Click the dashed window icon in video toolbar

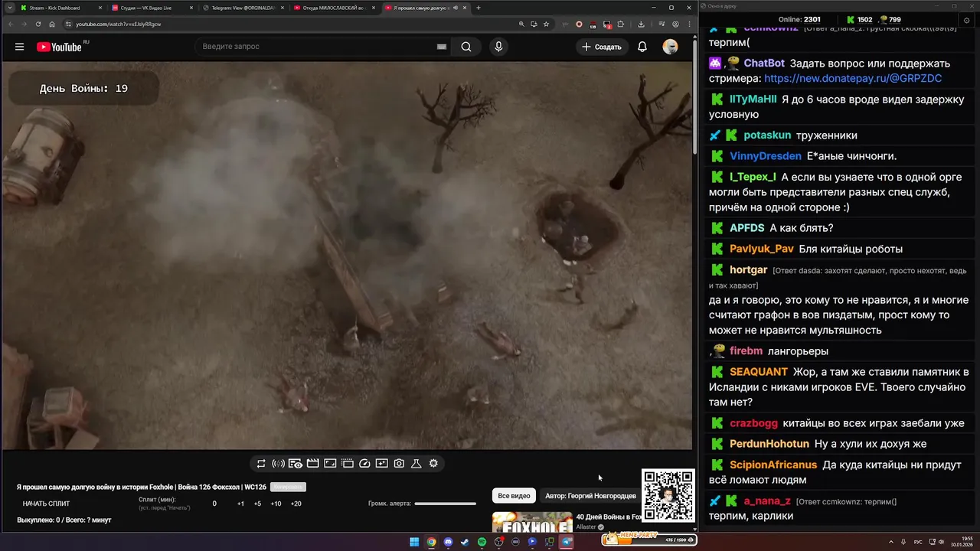pyautogui.click(x=347, y=464)
